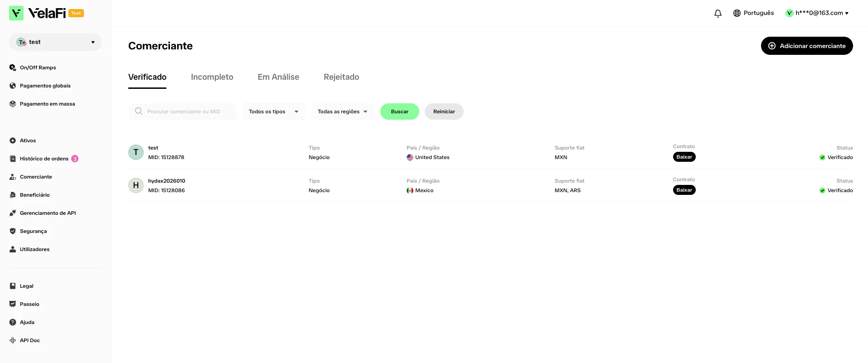Switch to the Em Análise tab

pyautogui.click(x=278, y=77)
